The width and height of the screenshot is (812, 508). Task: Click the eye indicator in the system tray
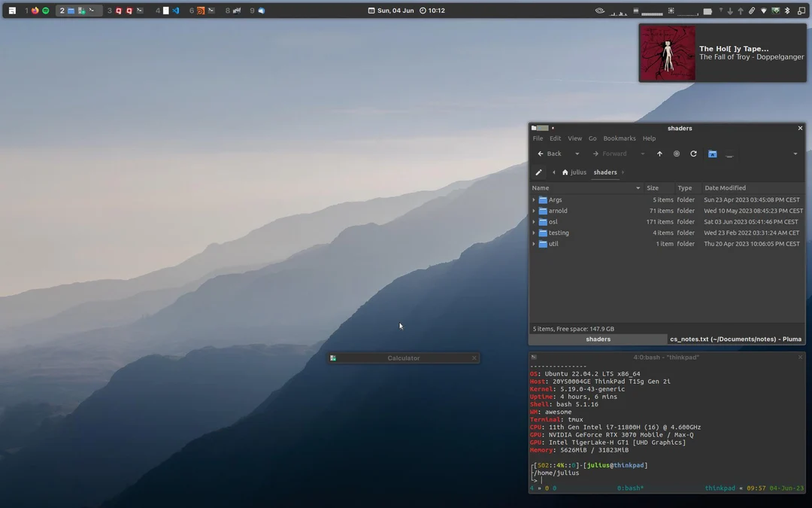(598, 11)
